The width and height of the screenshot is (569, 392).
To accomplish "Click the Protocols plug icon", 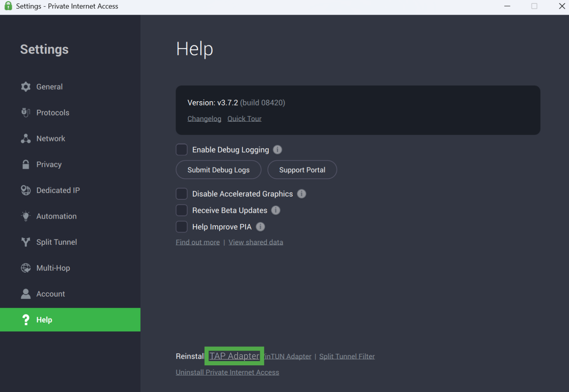I will click(x=26, y=113).
